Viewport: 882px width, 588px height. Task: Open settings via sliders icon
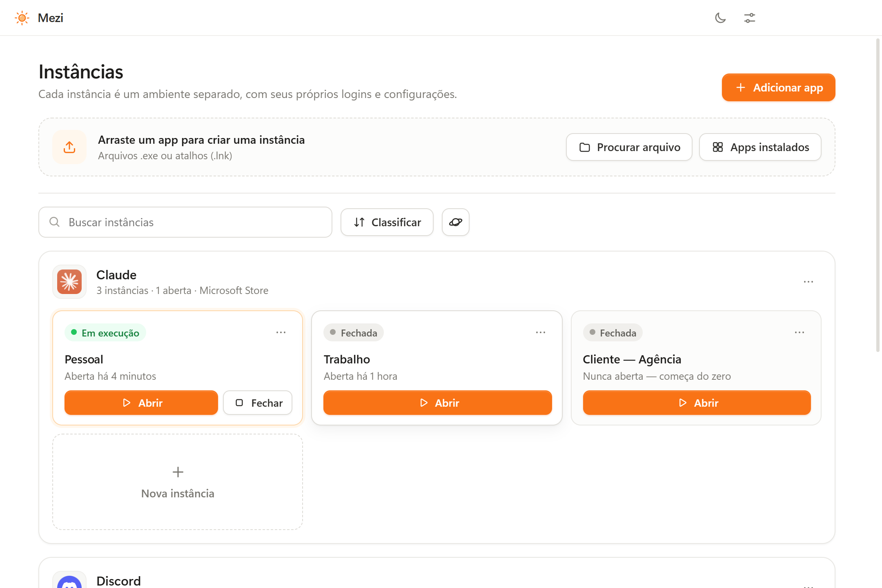tap(750, 18)
